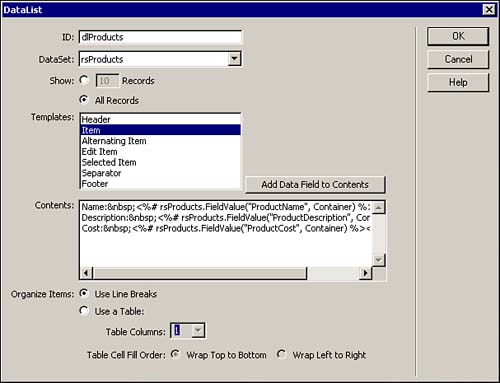The width and height of the screenshot is (500, 383).
Task: Select the Alternating Item template
Action: pos(160,141)
